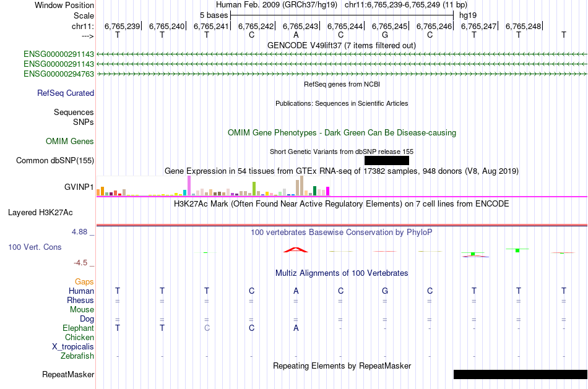Click the dark green GTEx expression bar
The height and width of the screenshot is (389, 588).
pyautogui.click(x=314, y=190)
